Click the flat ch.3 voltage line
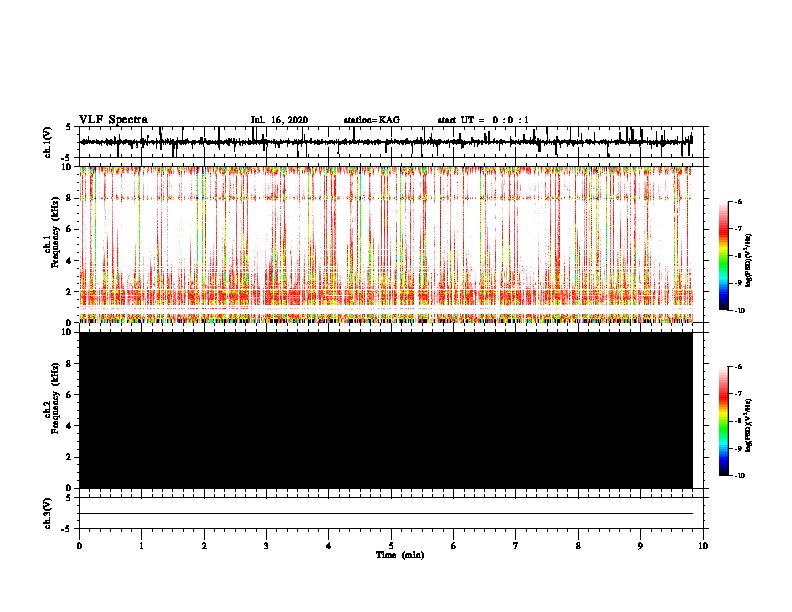The image size is (792, 612). (386, 514)
